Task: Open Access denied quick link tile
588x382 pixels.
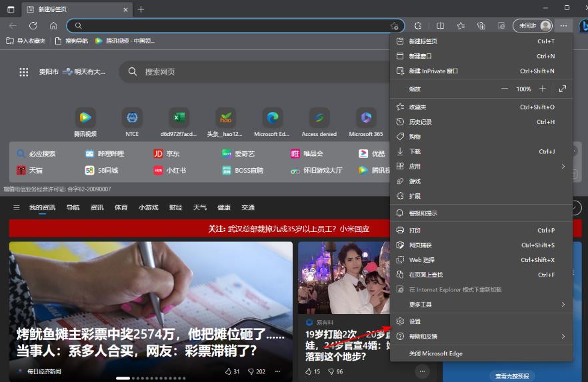Action: point(319,122)
